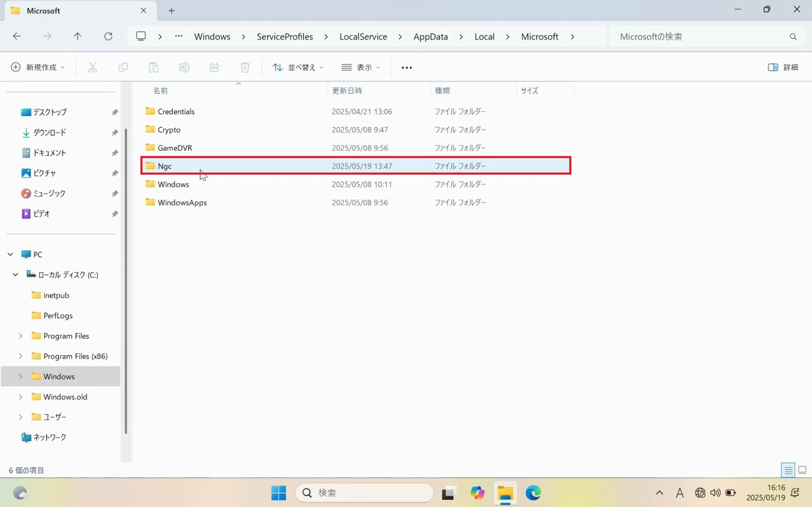Click the Rename icon in toolbar
Screen dimensions: 812x507
click(184, 67)
